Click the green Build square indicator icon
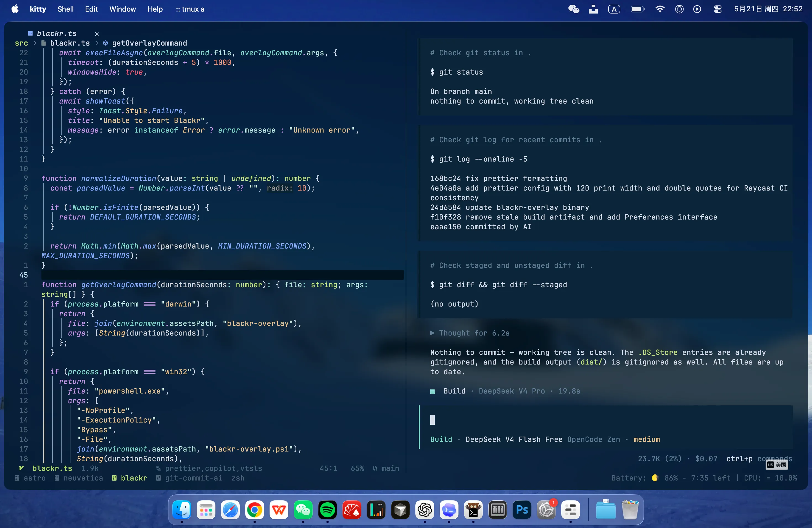 pyautogui.click(x=432, y=391)
